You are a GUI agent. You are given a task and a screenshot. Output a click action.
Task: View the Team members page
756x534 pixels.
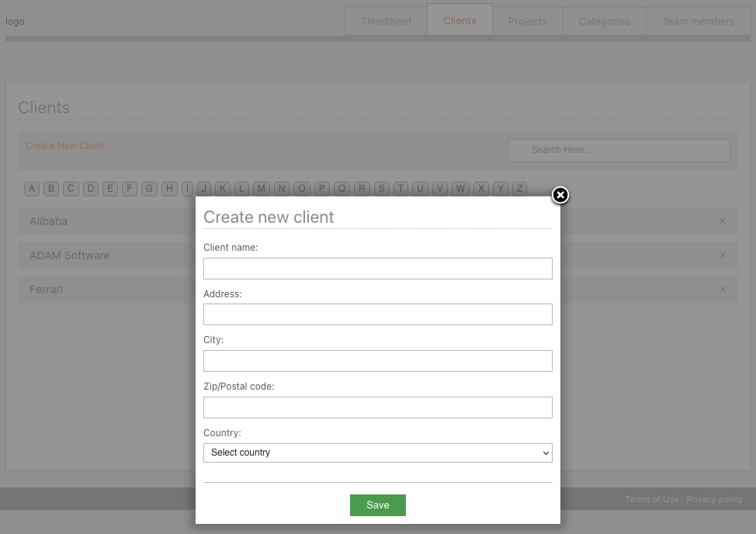point(698,21)
